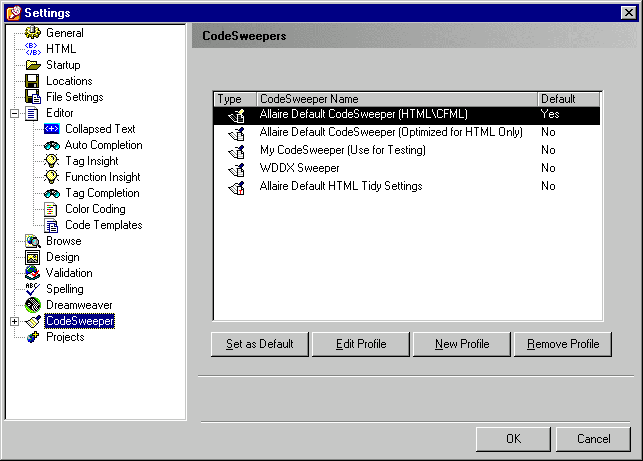Click the WDDX Sweeper type icon
643x461 pixels.
[236, 168]
